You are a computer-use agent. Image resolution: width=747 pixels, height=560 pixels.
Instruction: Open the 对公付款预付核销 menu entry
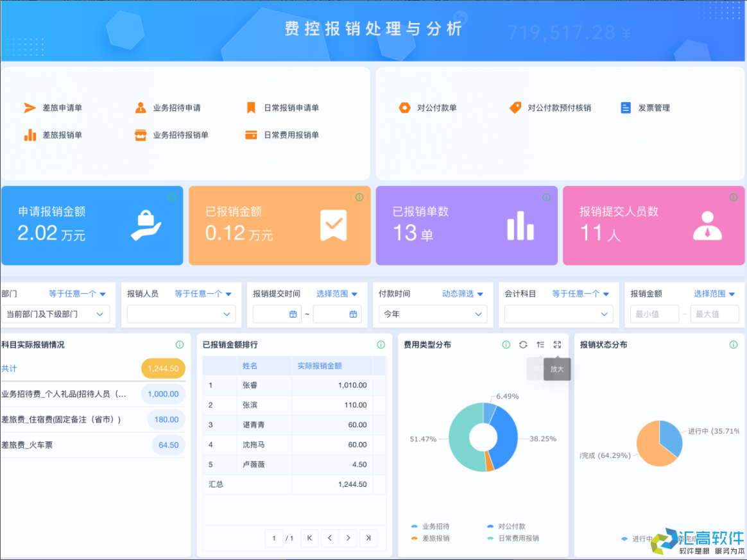pos(552,107)
